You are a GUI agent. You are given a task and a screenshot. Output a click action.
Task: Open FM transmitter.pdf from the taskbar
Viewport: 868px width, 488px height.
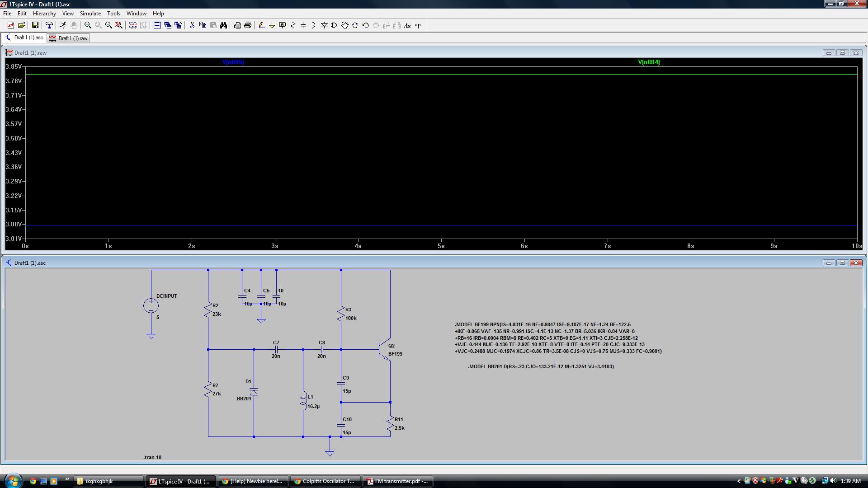click(397, 481)
